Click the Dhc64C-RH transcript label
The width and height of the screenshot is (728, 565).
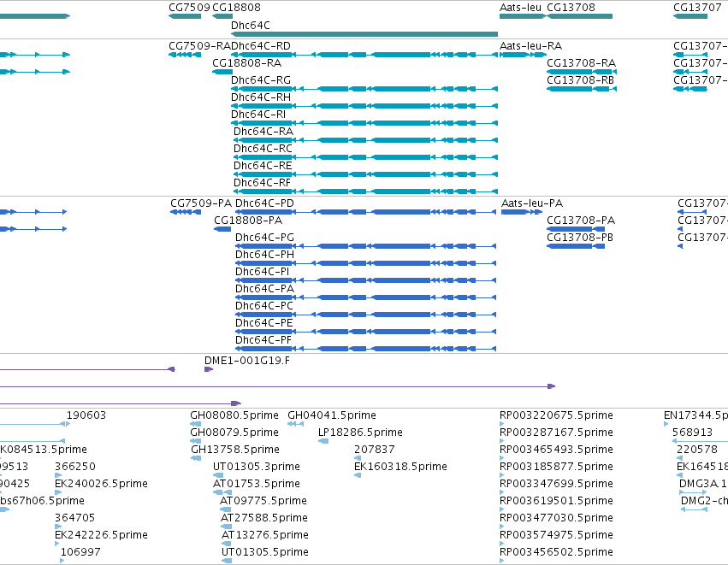point(261,97)
